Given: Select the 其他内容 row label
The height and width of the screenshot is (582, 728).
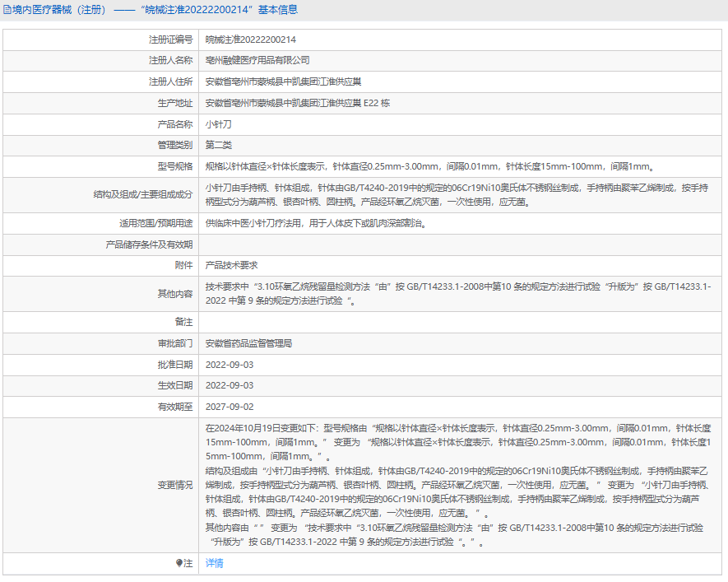Looking at the screenshot, I should click(175, 294).
